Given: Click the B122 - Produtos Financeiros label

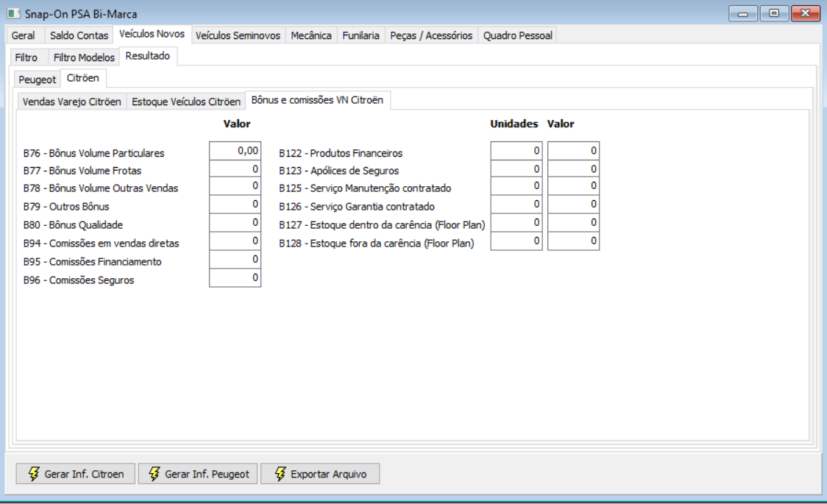Looking at the screenshot, I should [x=341, y=154].
